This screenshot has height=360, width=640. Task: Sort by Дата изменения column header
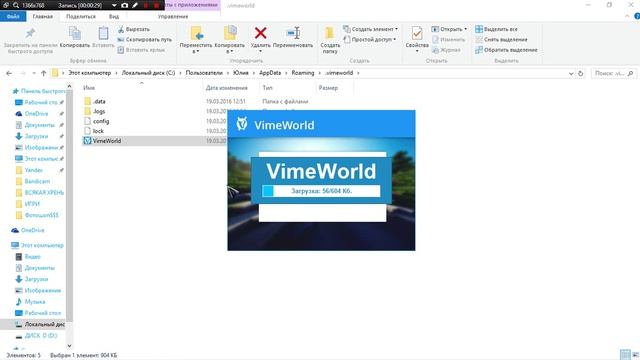click(227, 88)
